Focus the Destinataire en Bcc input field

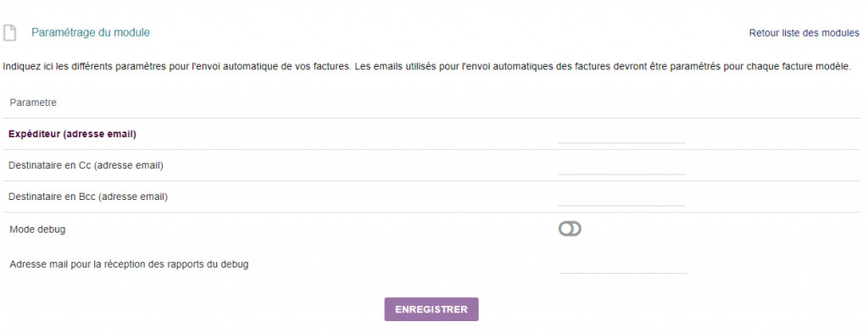click(621, 197)
